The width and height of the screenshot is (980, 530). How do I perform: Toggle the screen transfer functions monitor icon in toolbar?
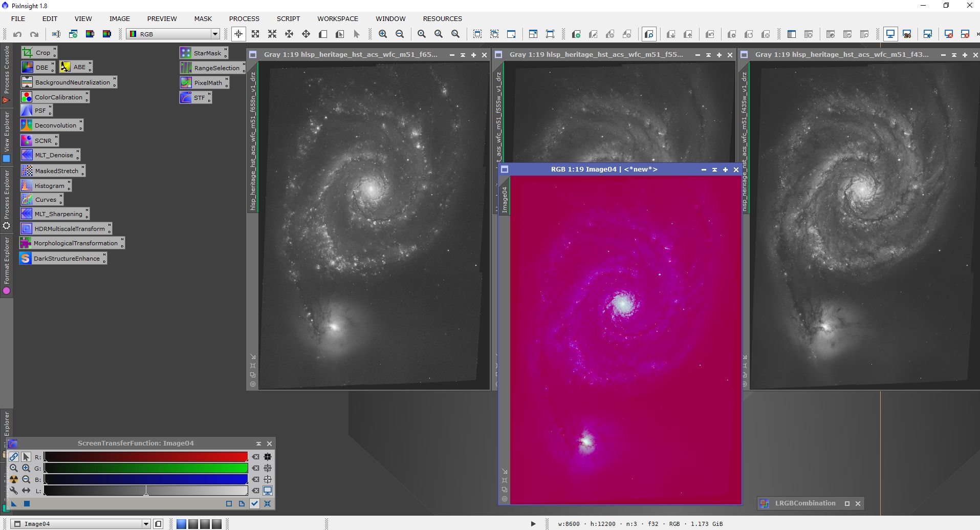(890, 34)
